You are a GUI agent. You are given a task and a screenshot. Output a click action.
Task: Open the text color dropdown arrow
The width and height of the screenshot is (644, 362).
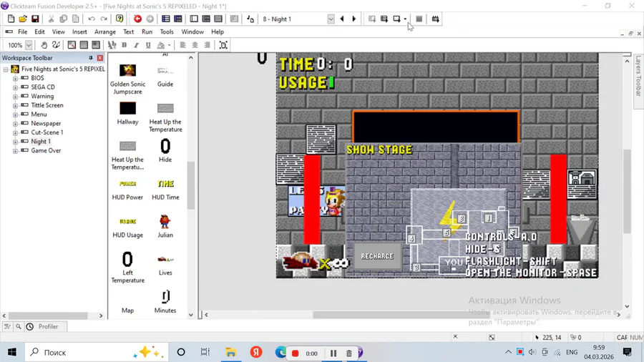[169, 45]
